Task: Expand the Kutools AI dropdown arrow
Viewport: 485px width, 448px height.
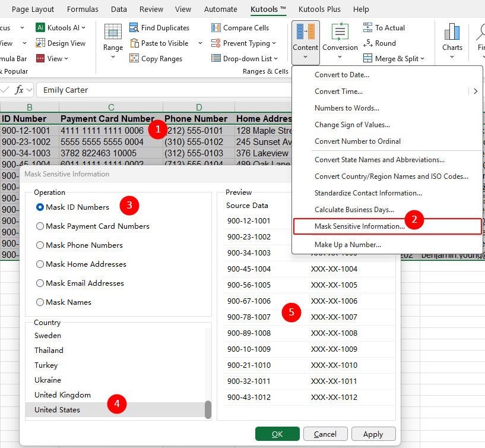Action: [84, 28]
